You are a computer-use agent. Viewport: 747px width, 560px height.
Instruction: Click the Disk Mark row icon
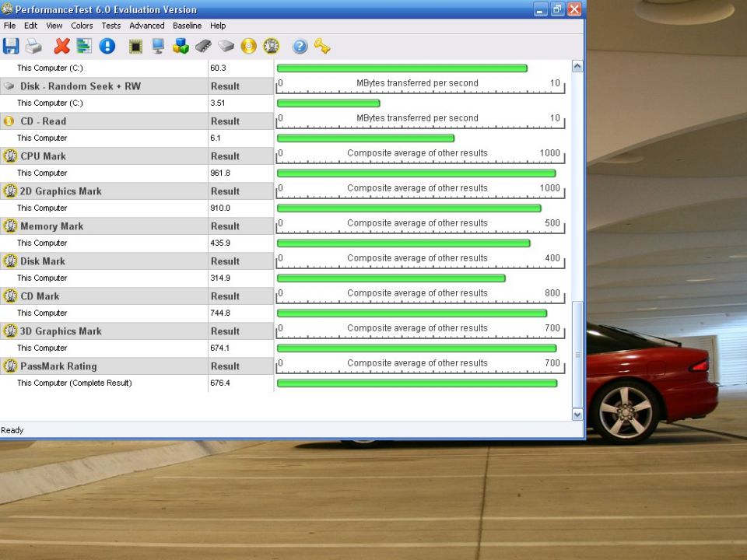coord(10,261)
